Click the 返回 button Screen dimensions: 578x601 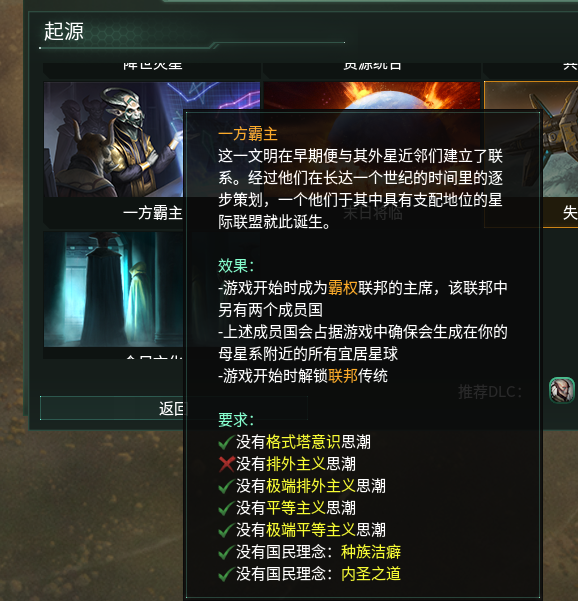pos(113,408)
